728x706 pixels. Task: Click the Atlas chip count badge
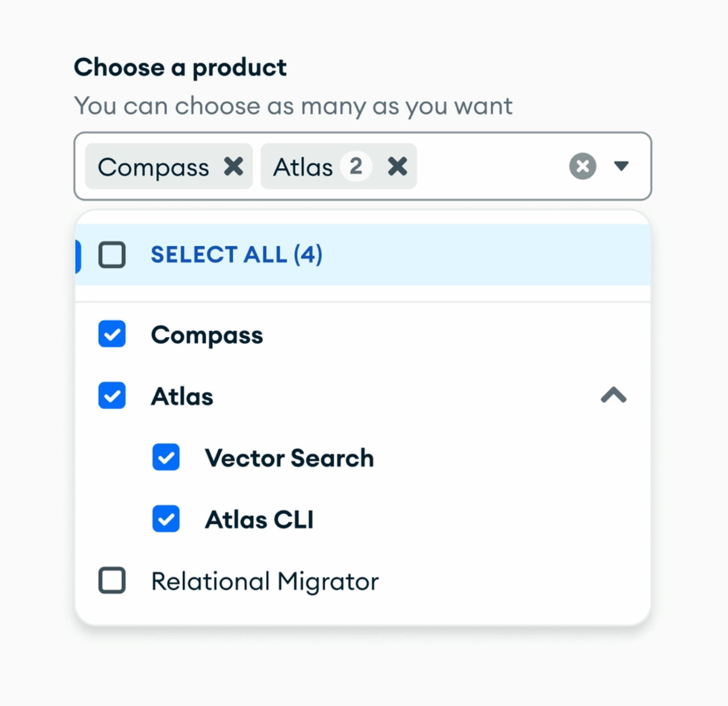click(356, 167)
